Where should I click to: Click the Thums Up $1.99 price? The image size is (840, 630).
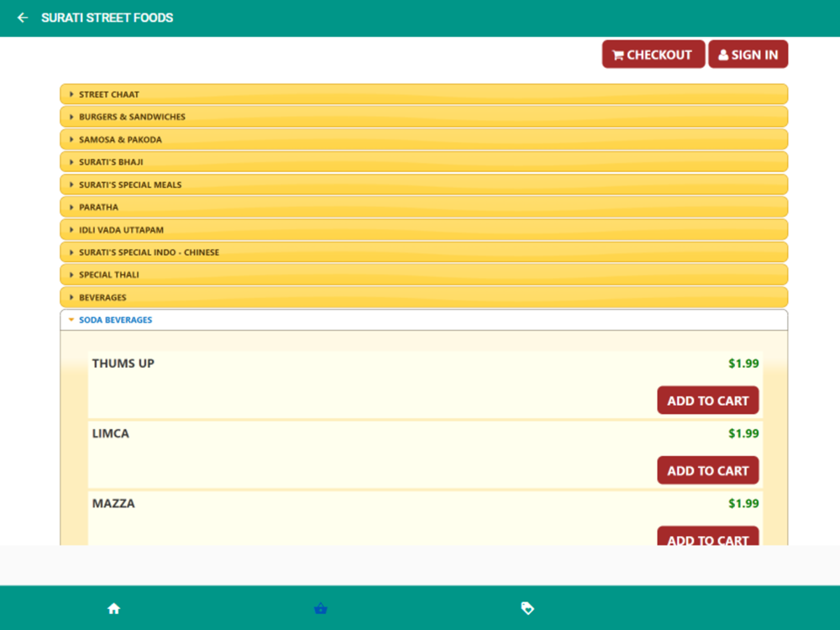(x=743, y=363)
